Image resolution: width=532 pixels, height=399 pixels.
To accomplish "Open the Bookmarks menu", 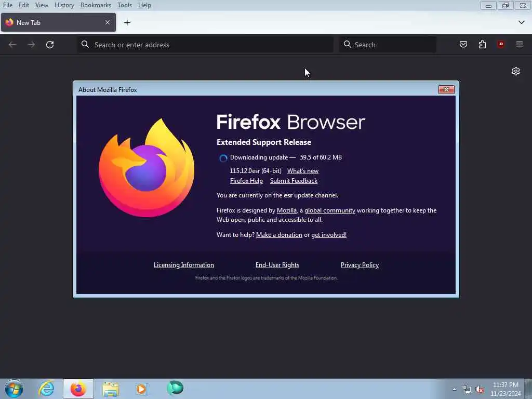I will pyautogui.click(x=96, y=5).
